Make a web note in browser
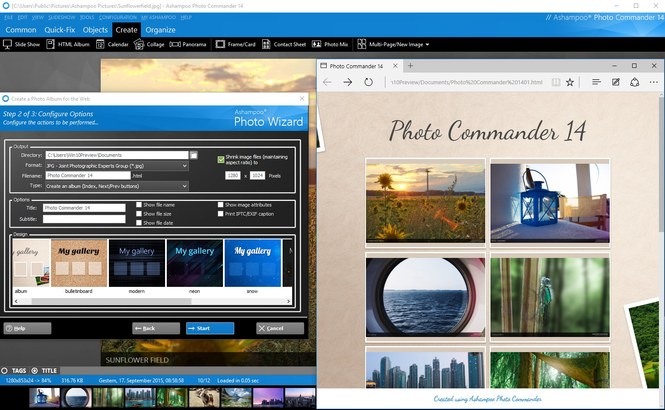Image resolution: width=665 pixels, height=410 pixels. point(615,82)
